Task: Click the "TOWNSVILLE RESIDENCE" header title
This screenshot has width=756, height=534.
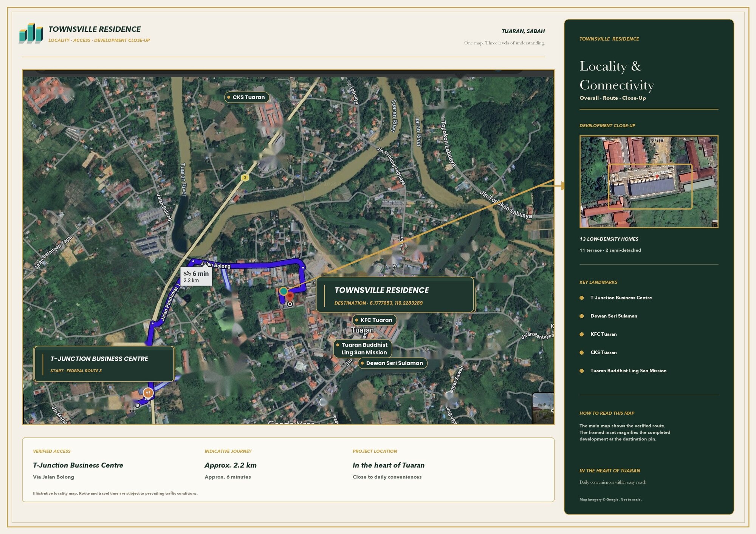Action: (x=94, y=29)
